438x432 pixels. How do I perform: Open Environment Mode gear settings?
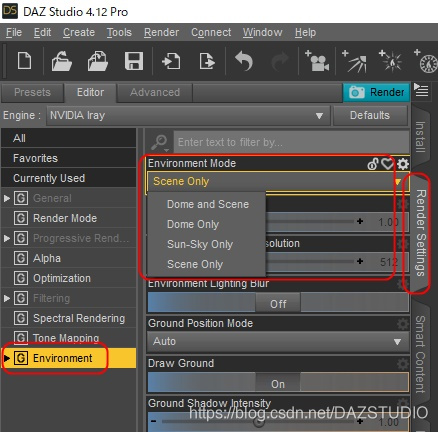403,164
